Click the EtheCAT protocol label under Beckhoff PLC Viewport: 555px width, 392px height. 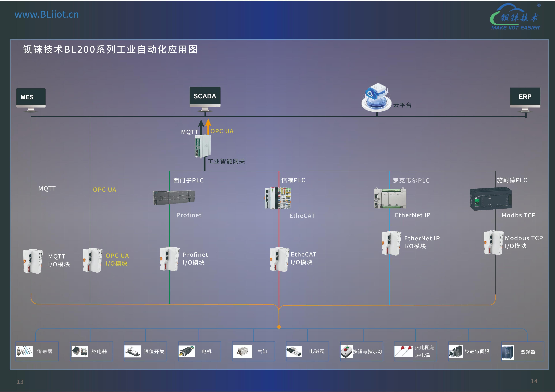(302, 216)
